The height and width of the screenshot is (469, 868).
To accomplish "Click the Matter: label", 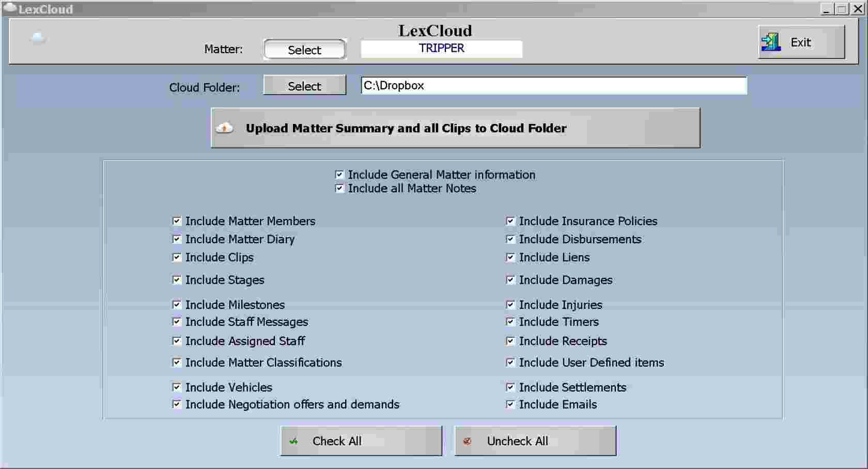I will (x=223, y=49).
